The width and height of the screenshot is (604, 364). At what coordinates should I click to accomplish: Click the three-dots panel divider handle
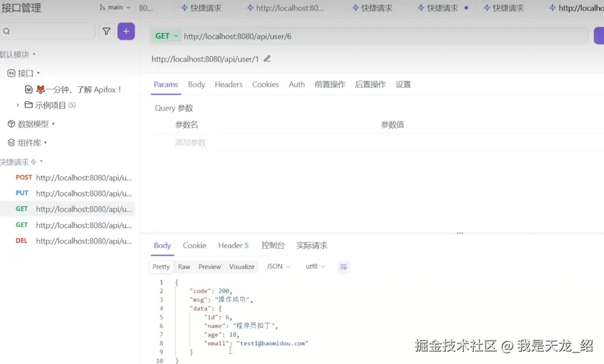pyautogui.click(x=460, y=233)
